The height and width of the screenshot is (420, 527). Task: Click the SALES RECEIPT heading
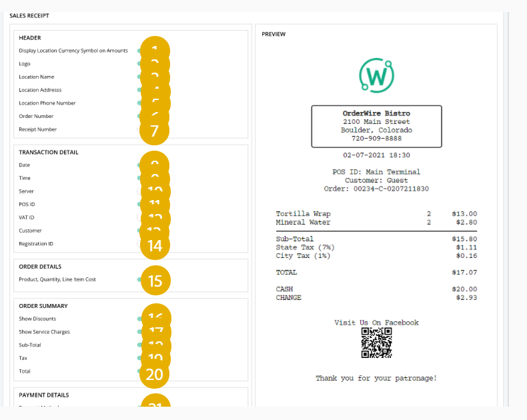click(x=29, y=16)
